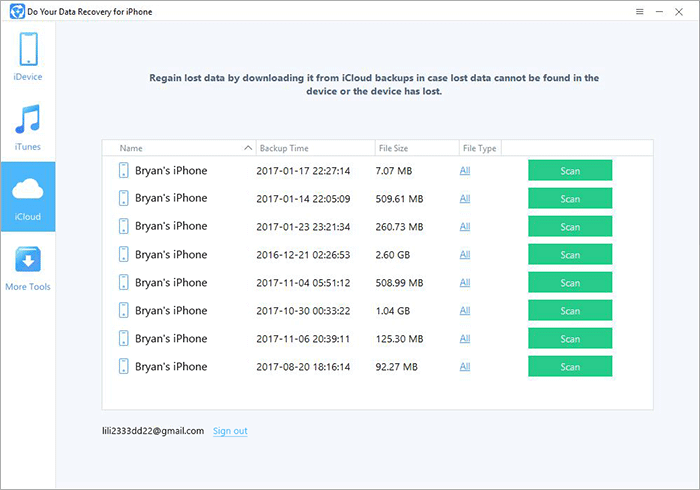
Task: Click phone icon for 2017-10-30 backup
Action: pos(124,310)
